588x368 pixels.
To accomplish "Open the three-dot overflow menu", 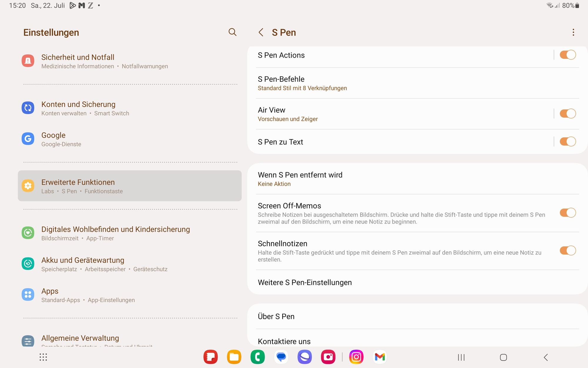I will point(573,32).
